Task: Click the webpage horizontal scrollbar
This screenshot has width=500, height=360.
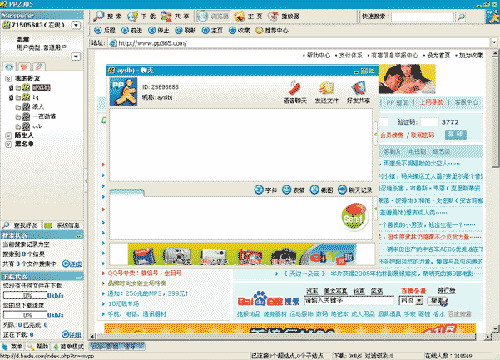Action: pos(285,336)
